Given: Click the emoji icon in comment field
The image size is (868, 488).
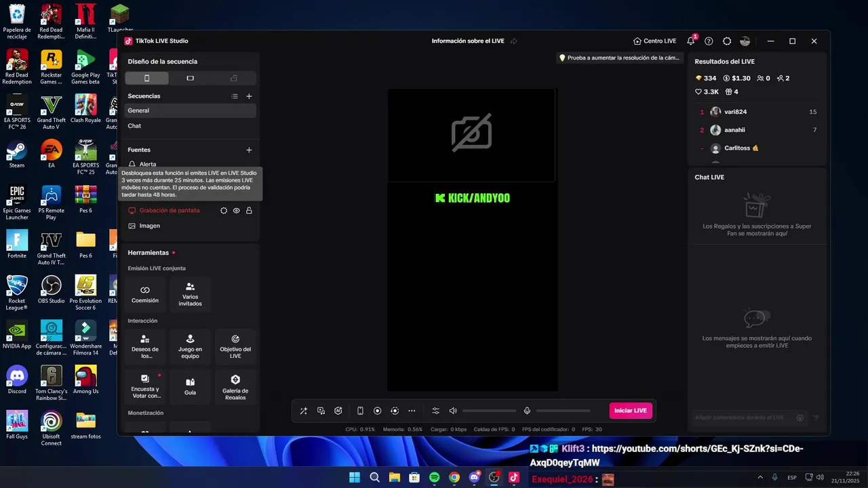Looking at the screenshot, I should point(800,418).
